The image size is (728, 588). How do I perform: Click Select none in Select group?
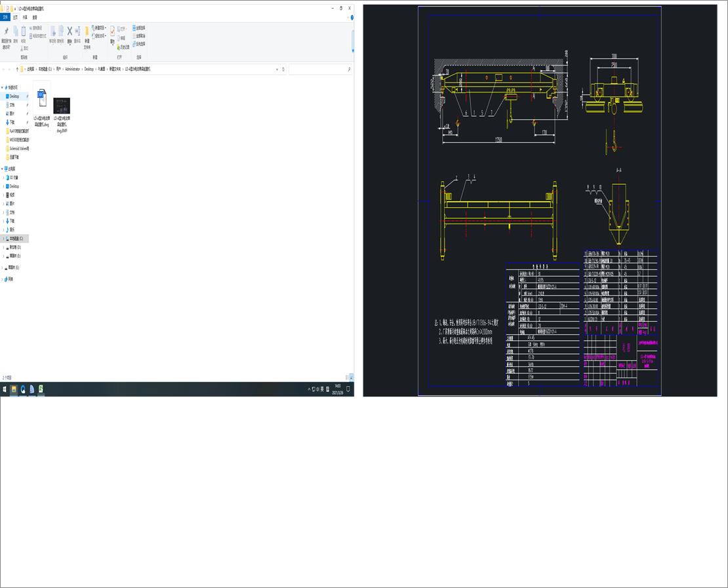[x=139, y=36]
